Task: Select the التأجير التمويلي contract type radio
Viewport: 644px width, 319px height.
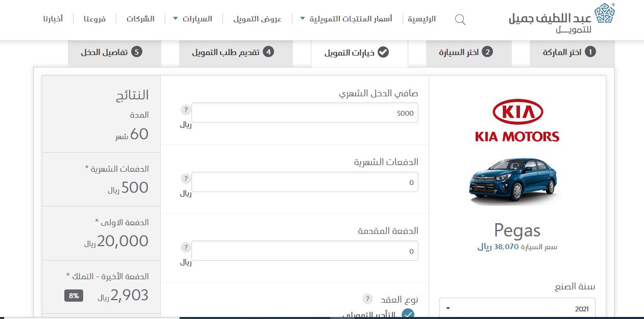Action: [x=408, y=314]
